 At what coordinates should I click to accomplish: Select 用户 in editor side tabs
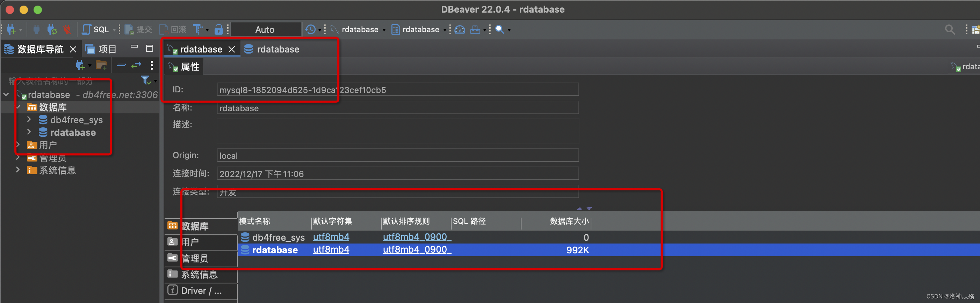coord(201,242)
